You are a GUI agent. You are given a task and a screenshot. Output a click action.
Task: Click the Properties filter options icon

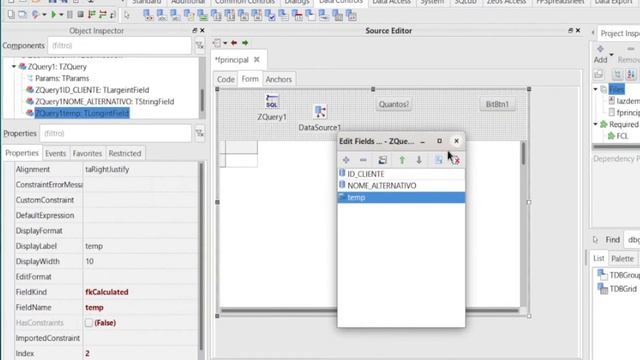coord(199,133)
